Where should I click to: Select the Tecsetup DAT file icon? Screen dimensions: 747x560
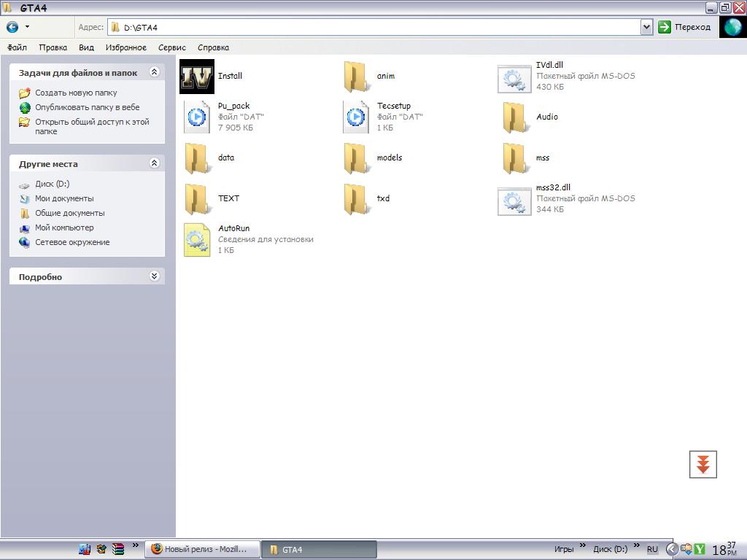[355, 117]
